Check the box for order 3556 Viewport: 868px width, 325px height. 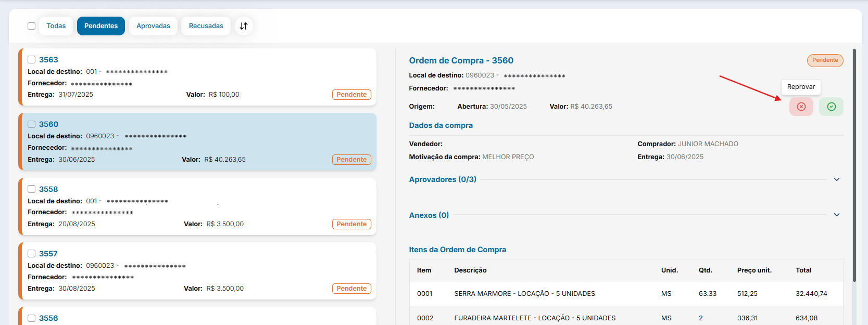coord(32,318)
